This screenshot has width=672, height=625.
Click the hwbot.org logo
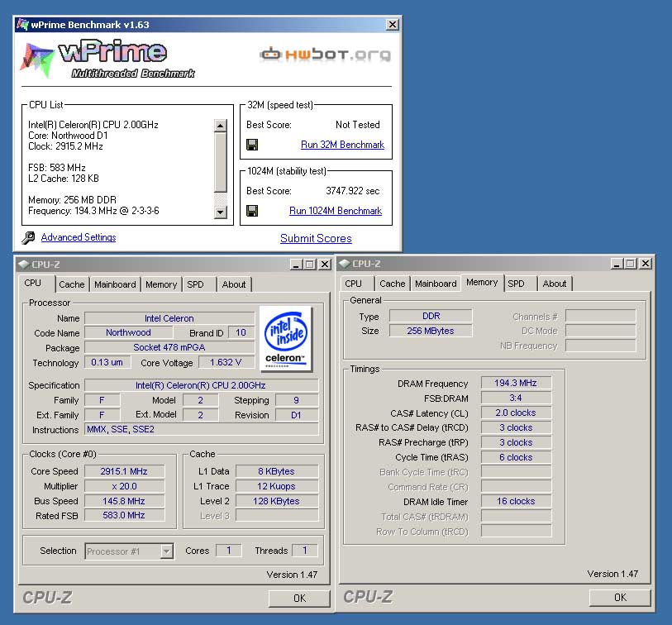[326, 55]
